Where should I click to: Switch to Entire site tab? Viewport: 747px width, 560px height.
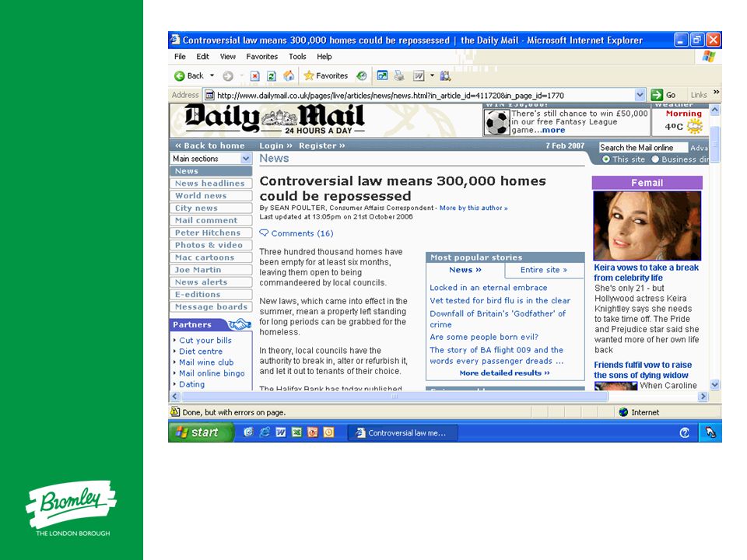pos(544,270)
